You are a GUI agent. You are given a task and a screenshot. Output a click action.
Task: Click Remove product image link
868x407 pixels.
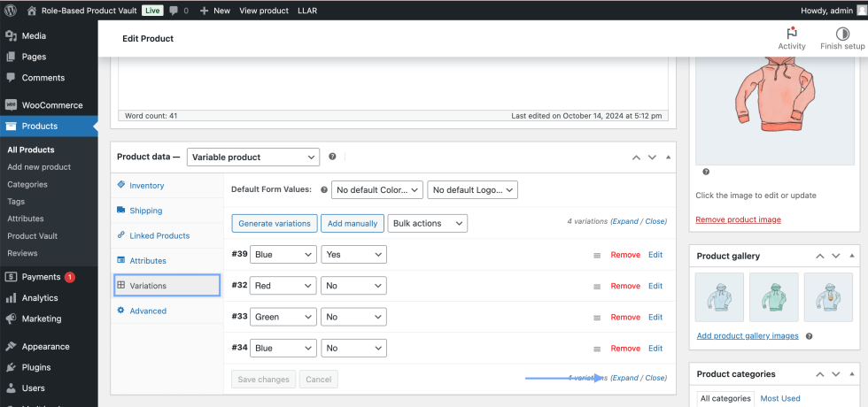pos(738,219)
